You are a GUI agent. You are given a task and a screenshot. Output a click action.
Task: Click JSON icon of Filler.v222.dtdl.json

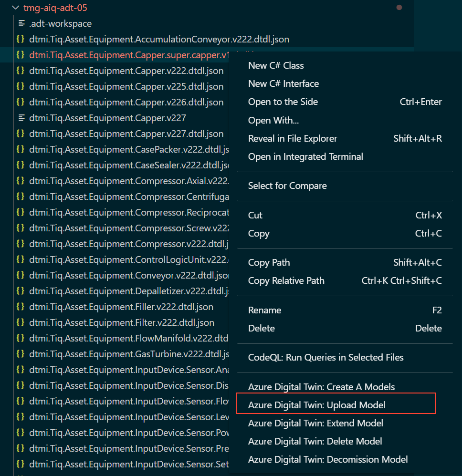click(x=21, y=307)
